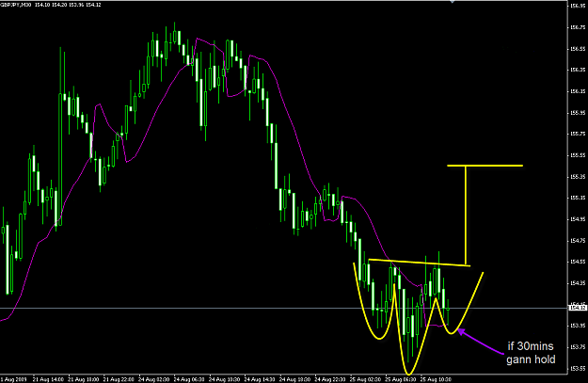Click the 155.35 price axis label
Viewport: 588px width, 383px height.
point(578,176)
